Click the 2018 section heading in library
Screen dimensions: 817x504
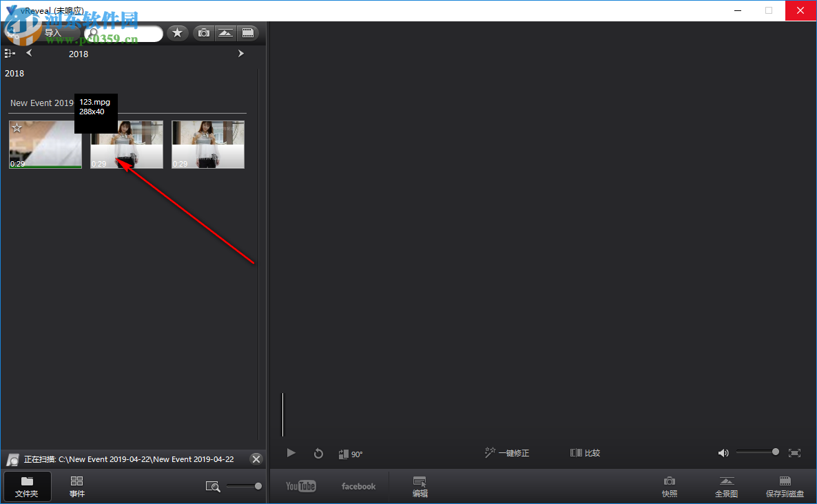(x=14, y=74)
